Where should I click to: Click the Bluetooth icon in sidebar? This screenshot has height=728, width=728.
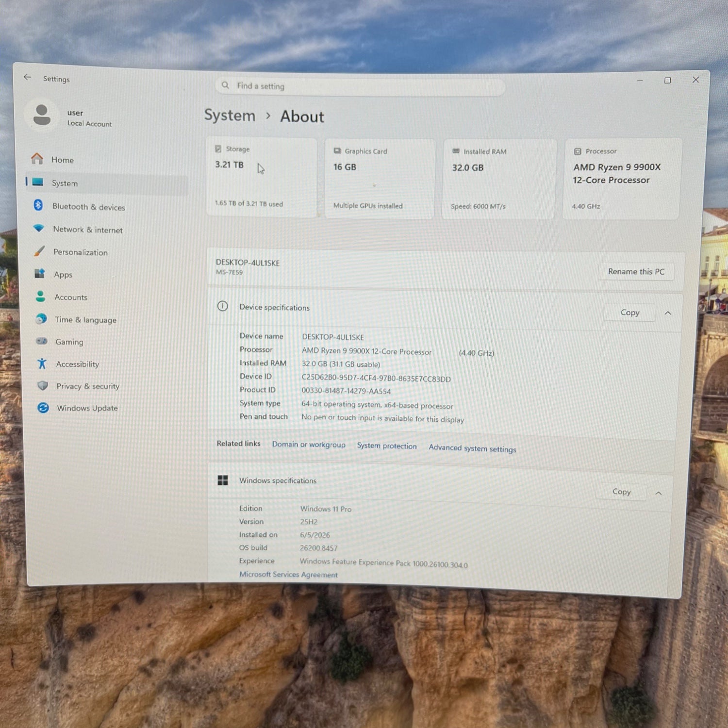pyautogui.click(x=38, y=205)
